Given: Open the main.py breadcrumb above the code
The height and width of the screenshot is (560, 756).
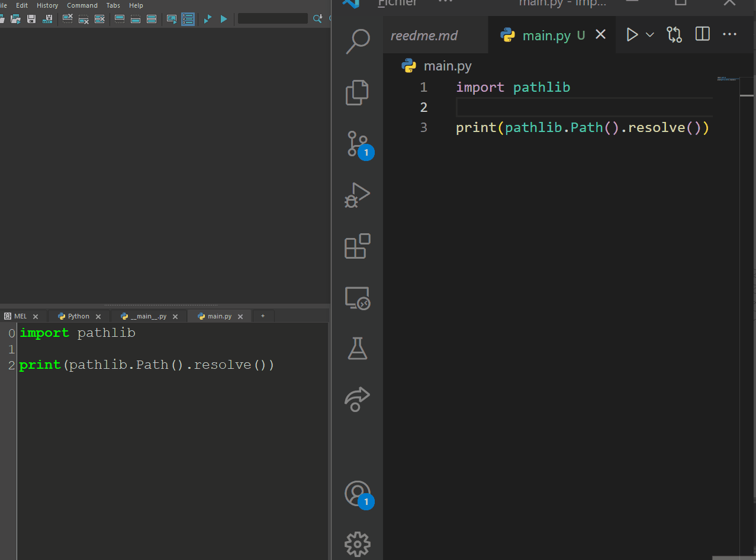Looking at the screenshot, I should 447,66.
